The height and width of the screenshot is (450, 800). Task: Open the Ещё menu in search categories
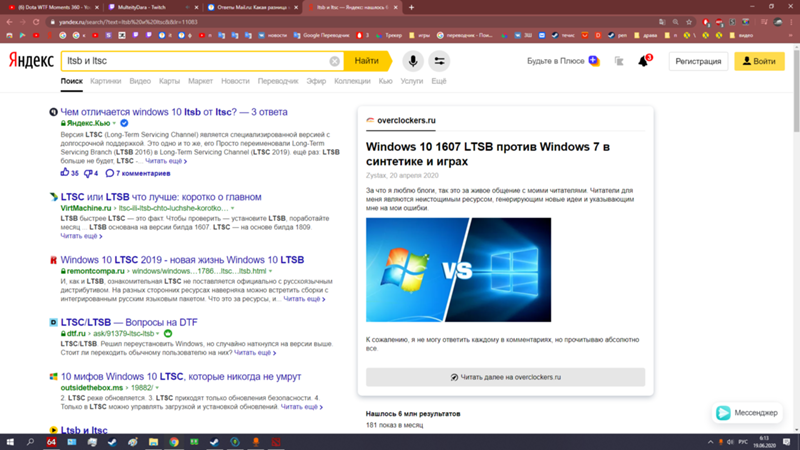(439, 81)
